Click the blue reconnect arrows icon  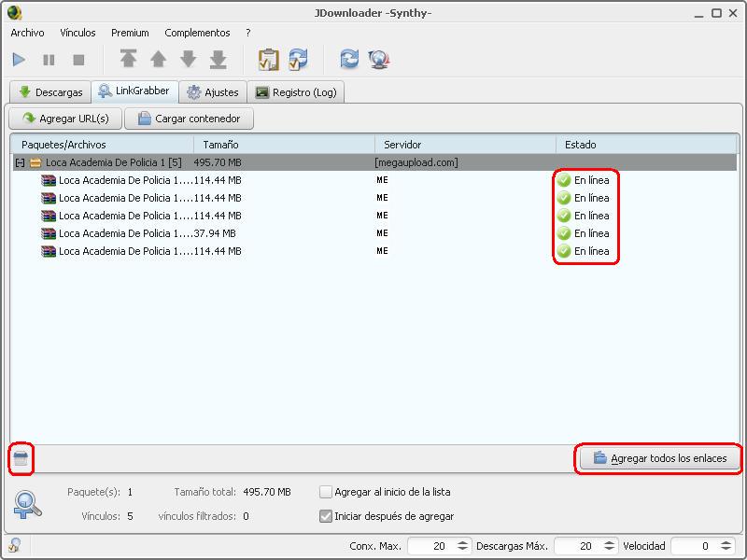pyautogui.click(x=349, y=59)
